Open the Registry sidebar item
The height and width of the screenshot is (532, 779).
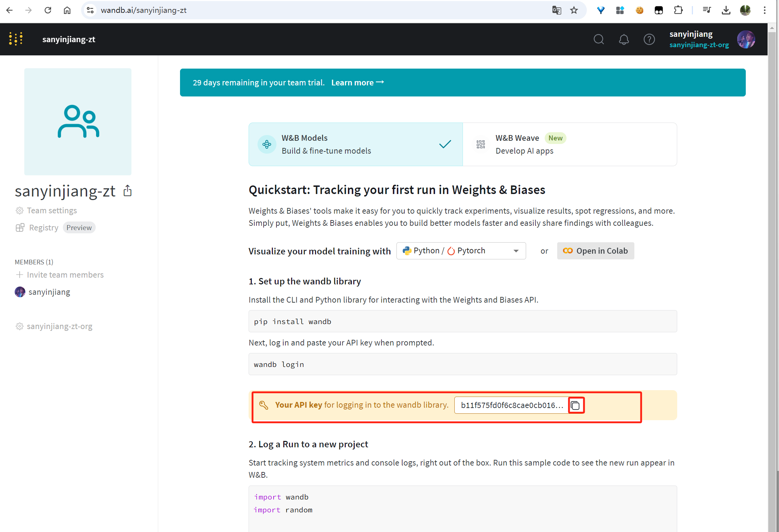tap(44, 228)
